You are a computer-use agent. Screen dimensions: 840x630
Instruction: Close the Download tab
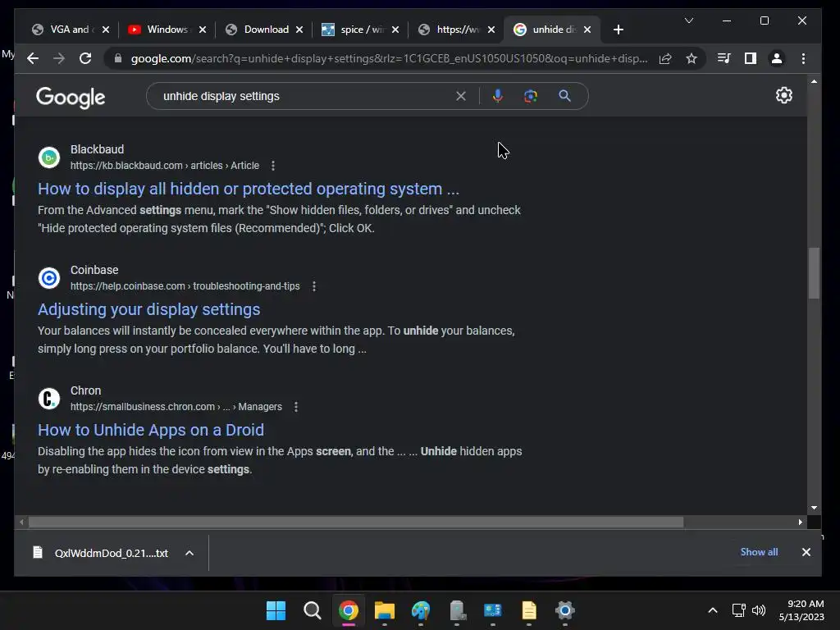299,30
